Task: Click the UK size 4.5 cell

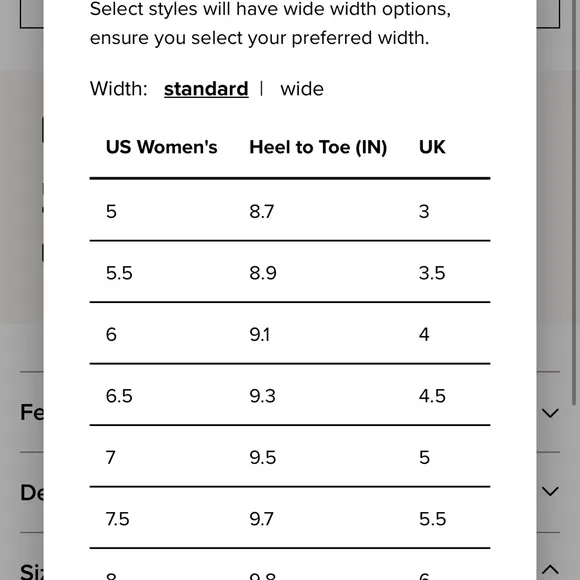Action: (x=432, y=396)
